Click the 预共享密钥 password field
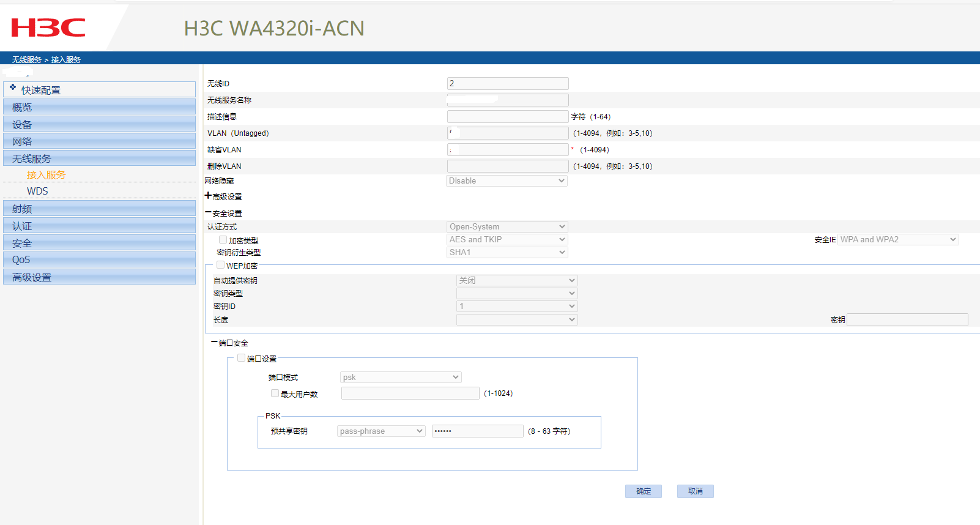Screen dimensions: 980x525 478,431
